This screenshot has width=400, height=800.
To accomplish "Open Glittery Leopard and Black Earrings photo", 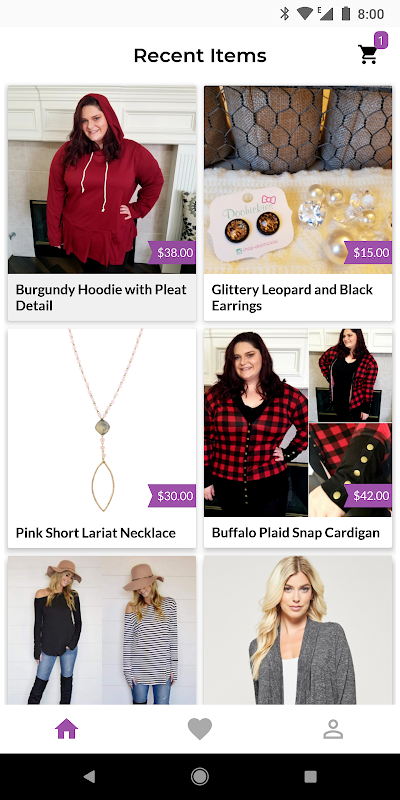I will click(298, 180).
